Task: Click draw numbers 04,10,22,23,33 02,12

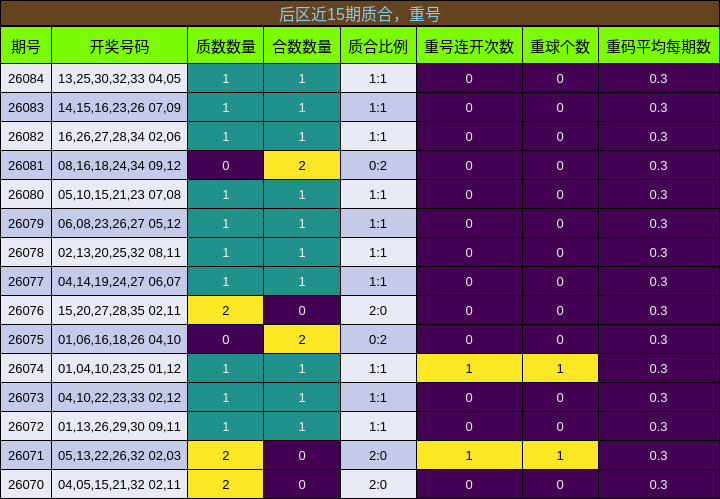Action: (x=119, y=397)
